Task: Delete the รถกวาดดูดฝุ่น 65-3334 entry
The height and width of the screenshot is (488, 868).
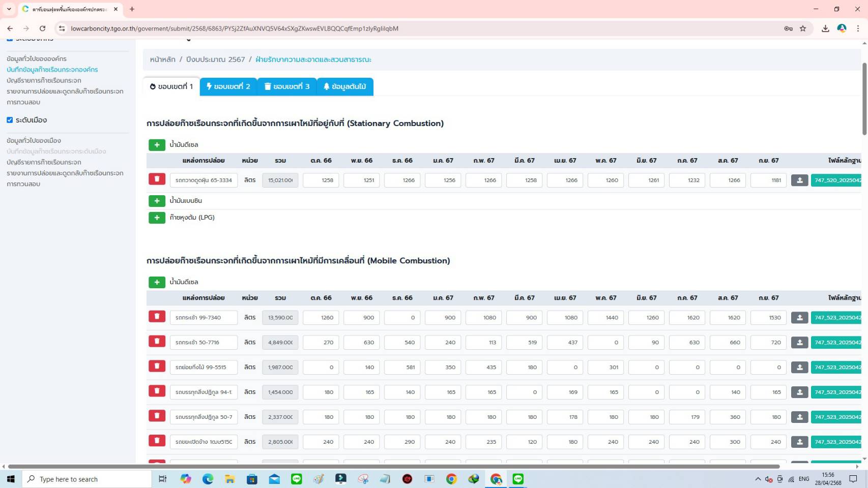Action: tap(157, 179)
